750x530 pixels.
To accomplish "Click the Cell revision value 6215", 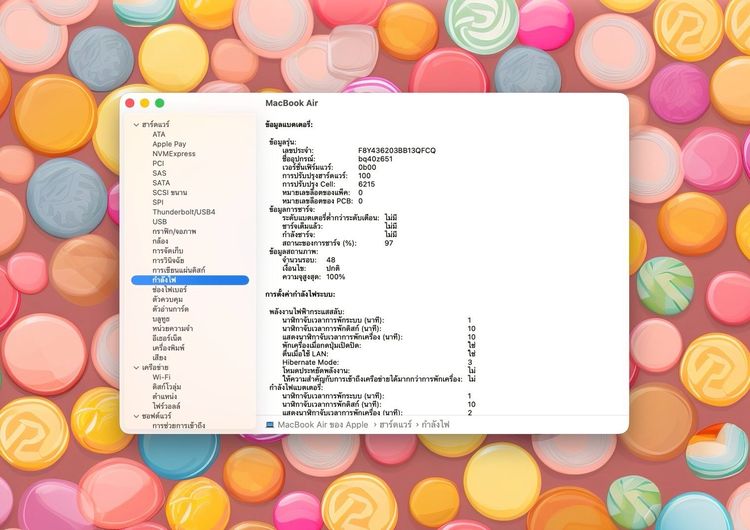I will pos(366,184).
